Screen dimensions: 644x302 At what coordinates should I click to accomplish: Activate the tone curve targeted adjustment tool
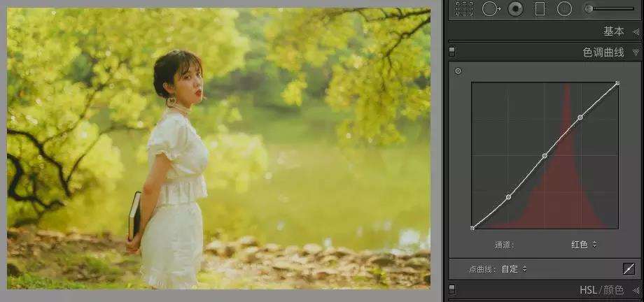(458, 71)
